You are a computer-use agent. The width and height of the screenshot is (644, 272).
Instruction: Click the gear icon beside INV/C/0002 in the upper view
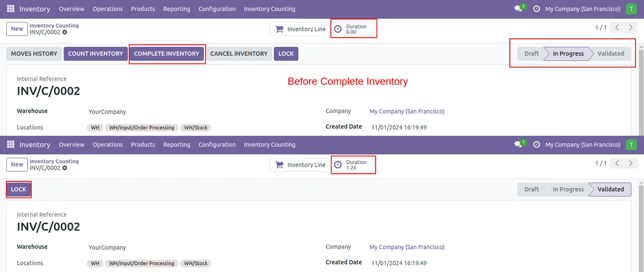pos(65,32)
